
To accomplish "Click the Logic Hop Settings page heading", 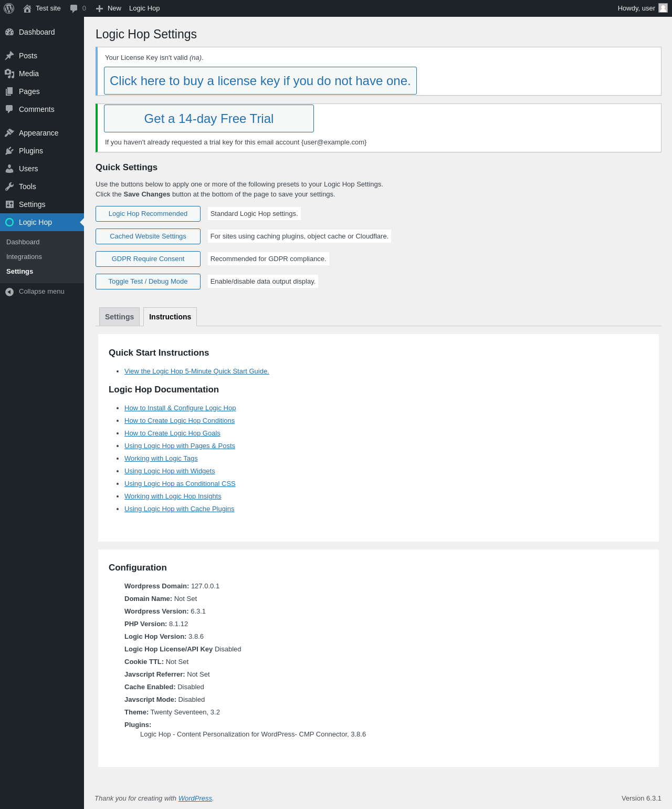I will click(x=146, y=34).
